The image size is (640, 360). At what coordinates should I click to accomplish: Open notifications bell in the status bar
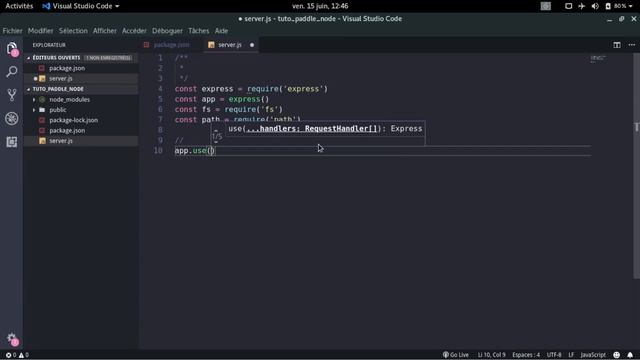[630, 355]
